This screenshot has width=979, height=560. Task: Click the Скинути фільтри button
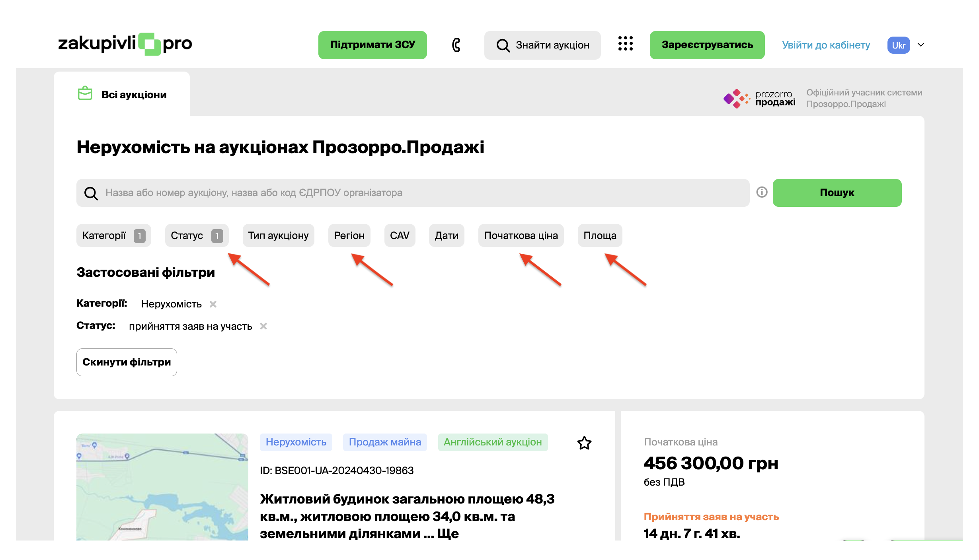click(127, 362)
